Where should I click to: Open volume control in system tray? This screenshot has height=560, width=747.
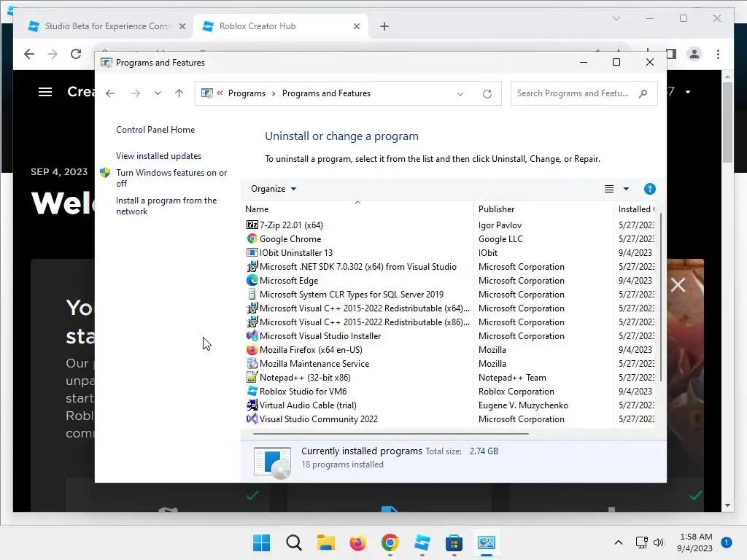pyautogui.click(x=659, y=542)
